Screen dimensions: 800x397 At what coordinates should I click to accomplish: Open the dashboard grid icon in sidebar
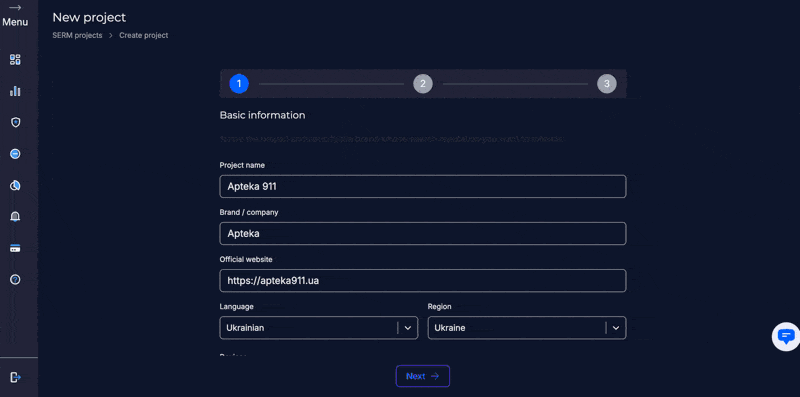(15, 60)
